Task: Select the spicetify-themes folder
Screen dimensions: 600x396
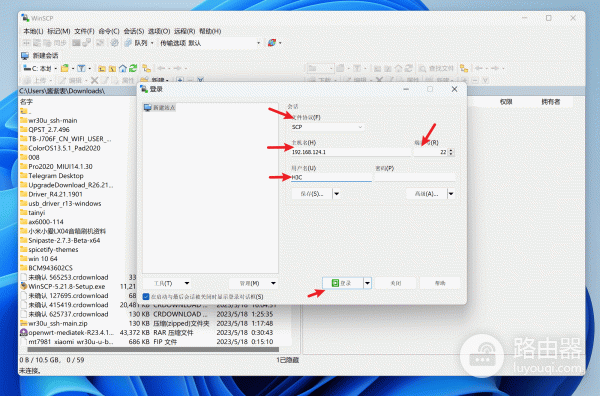Action: coord(49,250)
